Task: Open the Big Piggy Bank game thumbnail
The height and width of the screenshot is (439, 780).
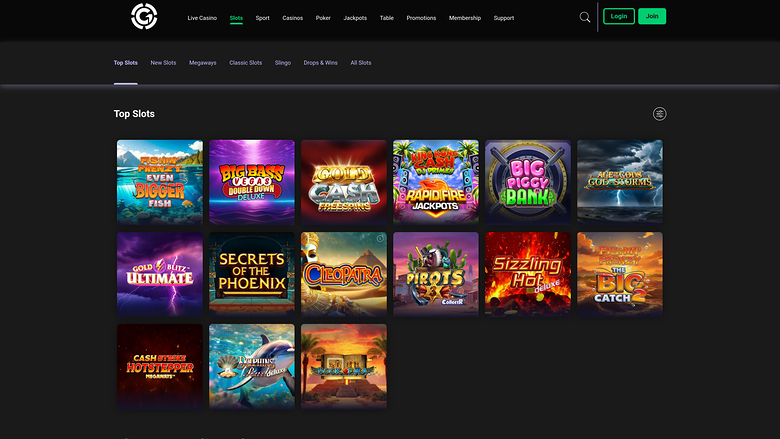Action: click(528, 182)
